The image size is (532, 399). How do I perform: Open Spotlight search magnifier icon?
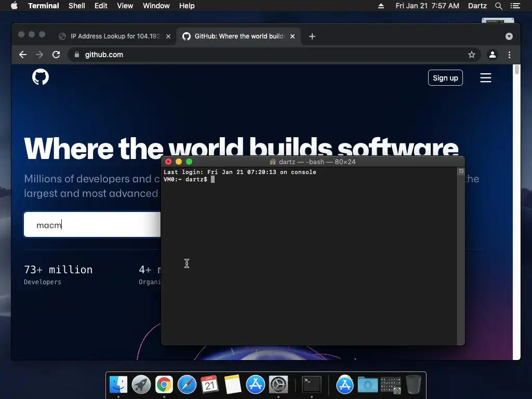(x=498, y=6)
